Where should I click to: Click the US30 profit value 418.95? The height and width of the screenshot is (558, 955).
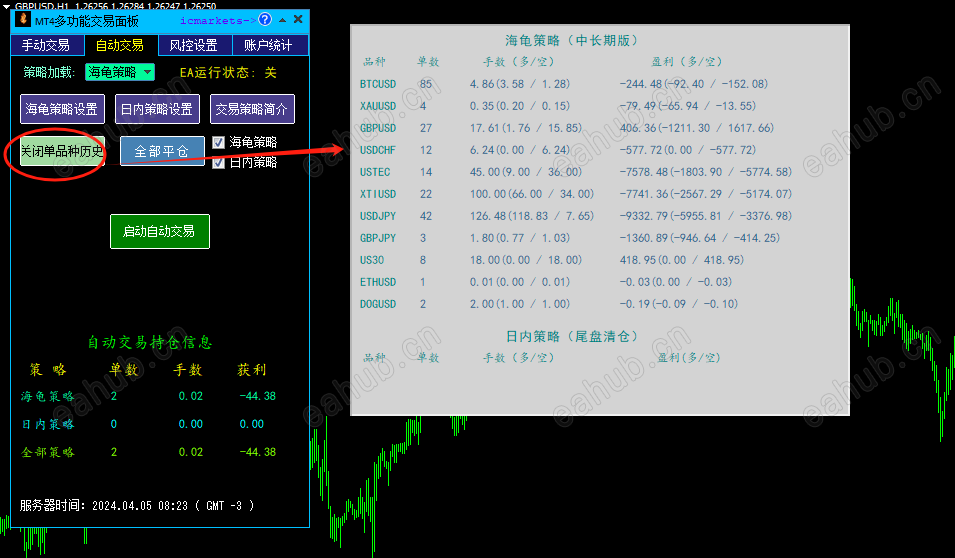(636, 260)
